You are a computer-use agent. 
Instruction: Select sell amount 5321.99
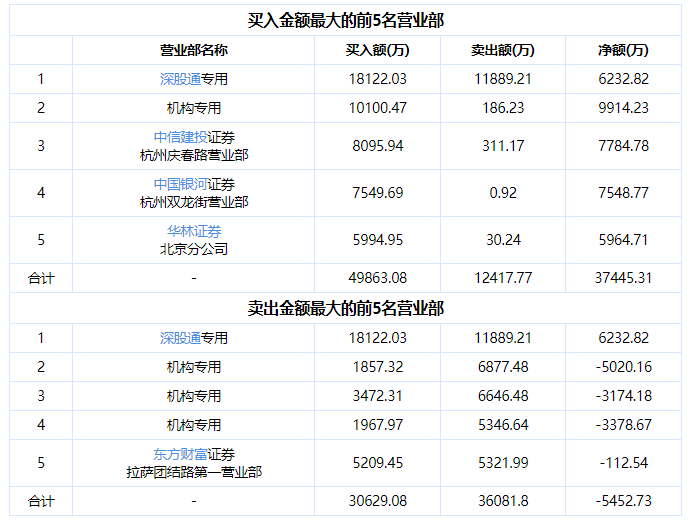[503, 463]
